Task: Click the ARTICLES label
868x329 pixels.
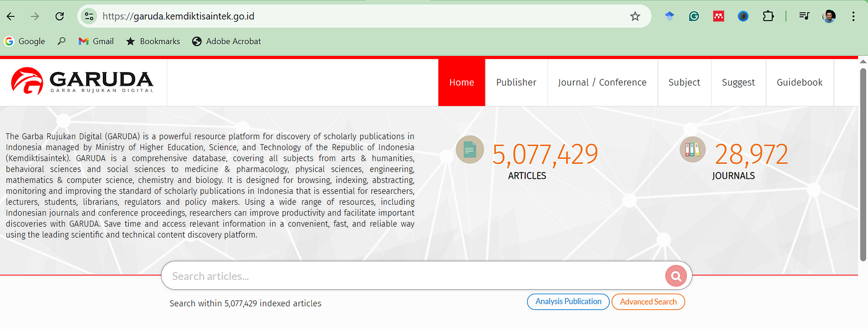Action: [x=527, y=176]
